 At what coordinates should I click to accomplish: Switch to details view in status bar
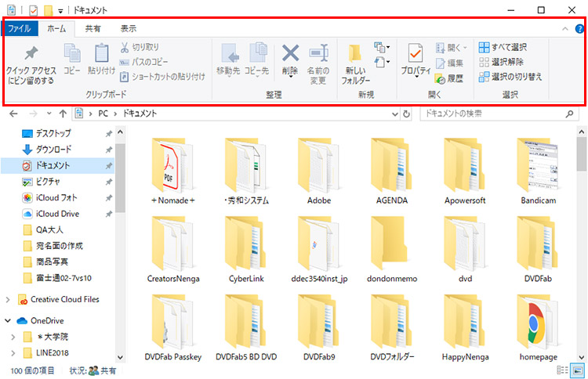coord(562,370)
